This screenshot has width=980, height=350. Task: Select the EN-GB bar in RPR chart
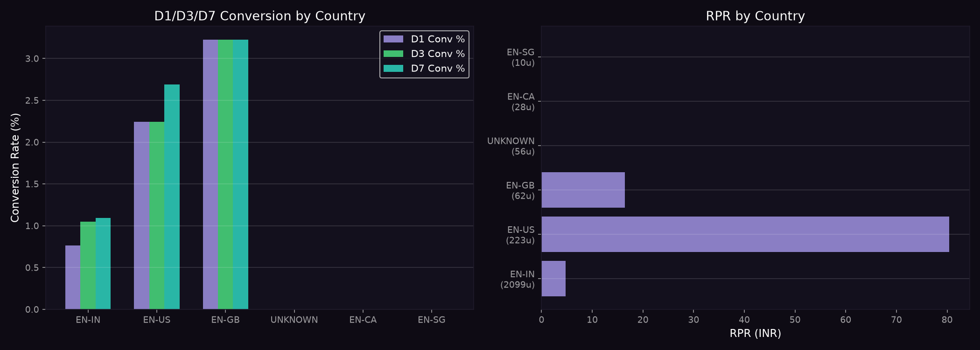click(x=583, y=190)
